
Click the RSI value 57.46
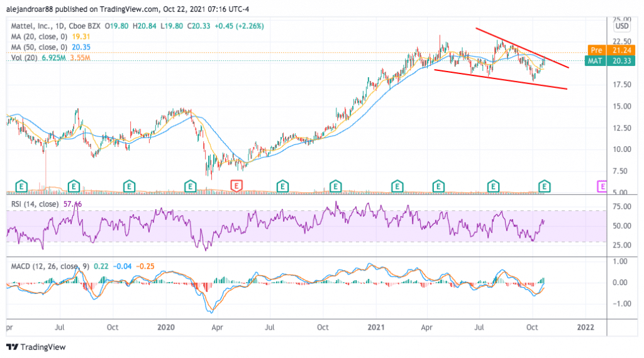pos(73,204)
